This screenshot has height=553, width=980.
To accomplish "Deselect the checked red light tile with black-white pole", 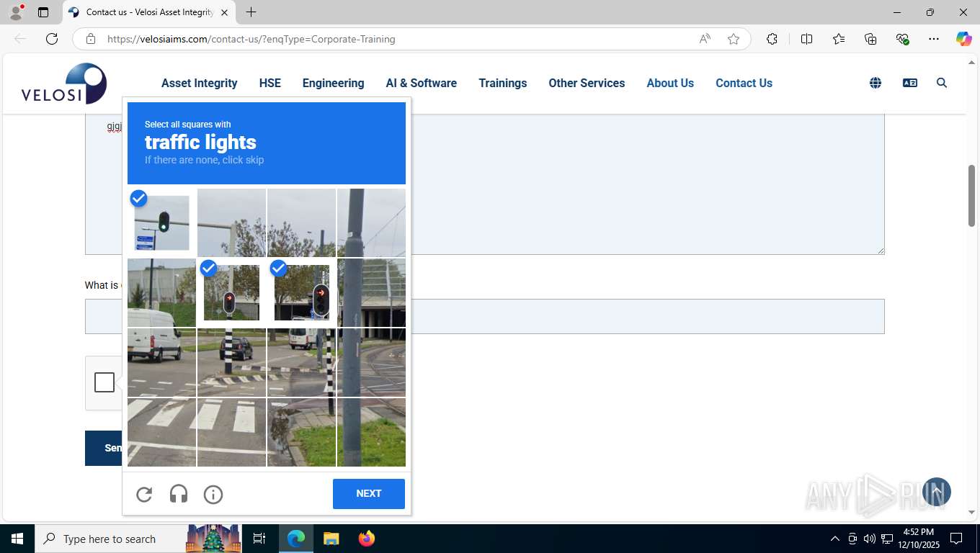I will point(231,292).
